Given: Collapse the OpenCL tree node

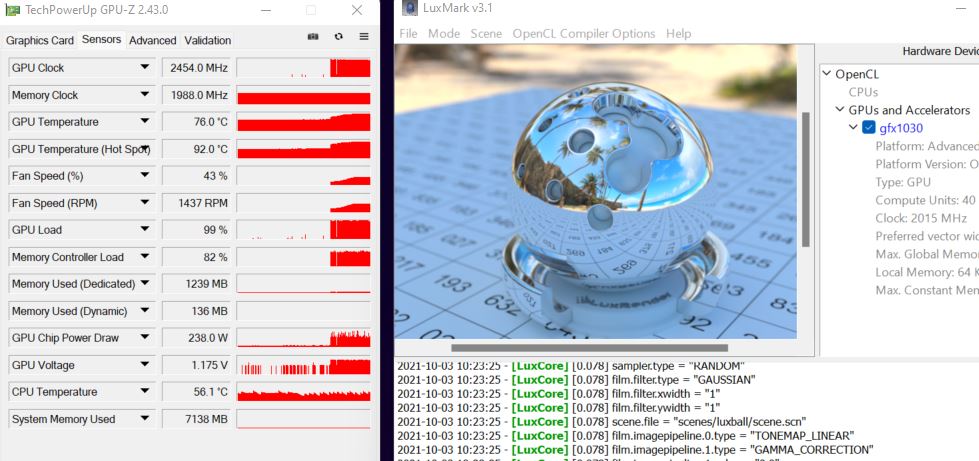Looking at the screenshot, I should pos(827,74).
